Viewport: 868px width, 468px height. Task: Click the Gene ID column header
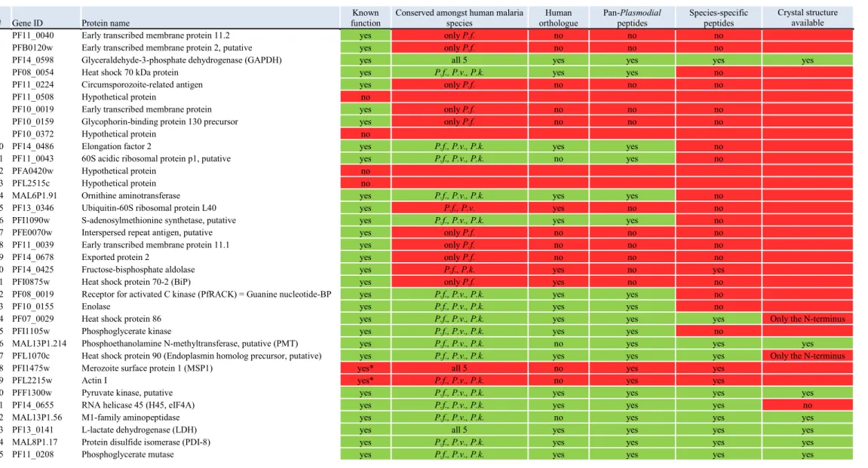point(27,23)
